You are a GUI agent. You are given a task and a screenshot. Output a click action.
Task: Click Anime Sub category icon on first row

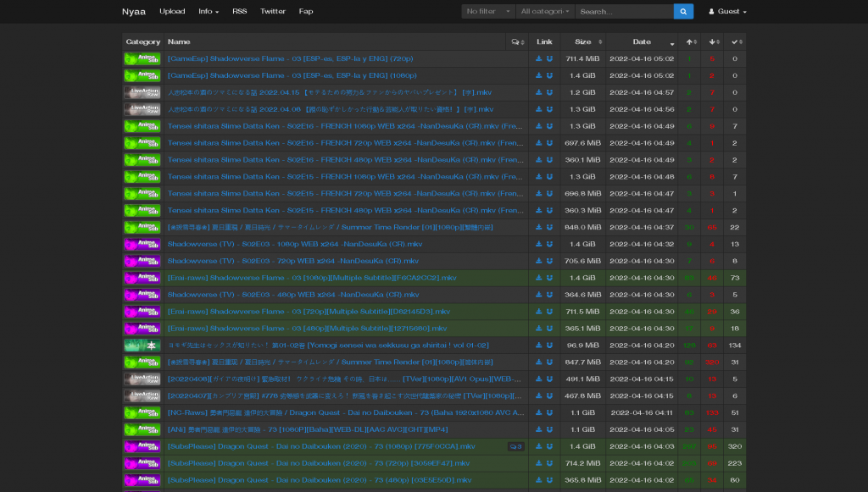tap(142, 58)
